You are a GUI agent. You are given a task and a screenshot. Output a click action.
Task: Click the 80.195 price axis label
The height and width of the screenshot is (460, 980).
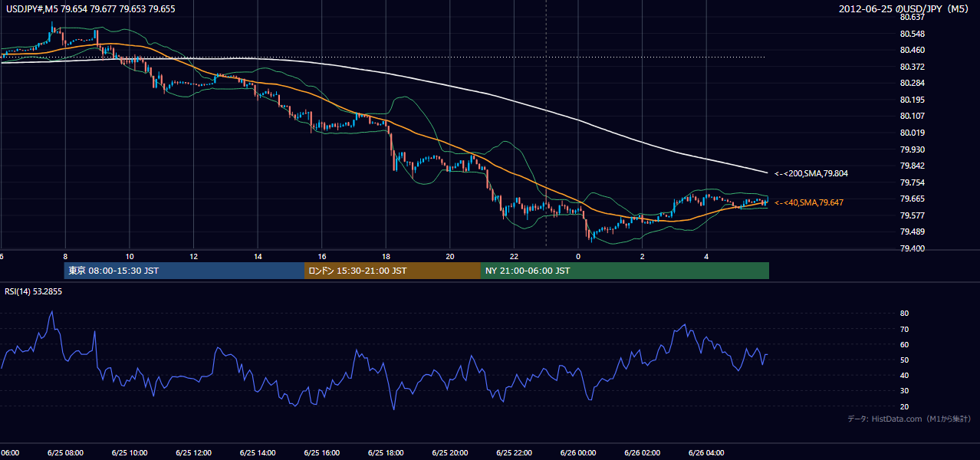click(911, 100)
